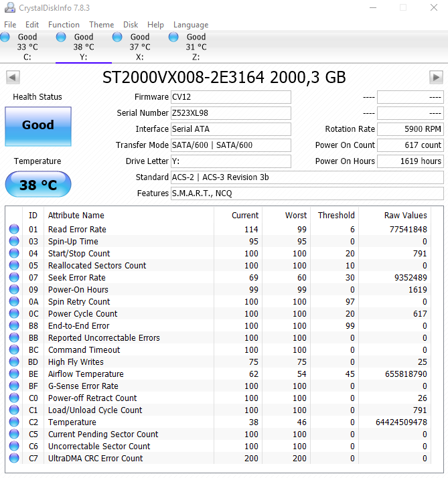Click the Transfer Mode field
The image size is (448, 478).
(x=231, y=145)
